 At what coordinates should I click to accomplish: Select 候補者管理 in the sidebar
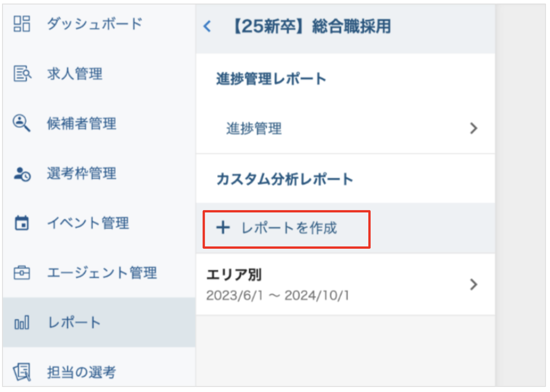pyautogui.click(x=81, y=123)
